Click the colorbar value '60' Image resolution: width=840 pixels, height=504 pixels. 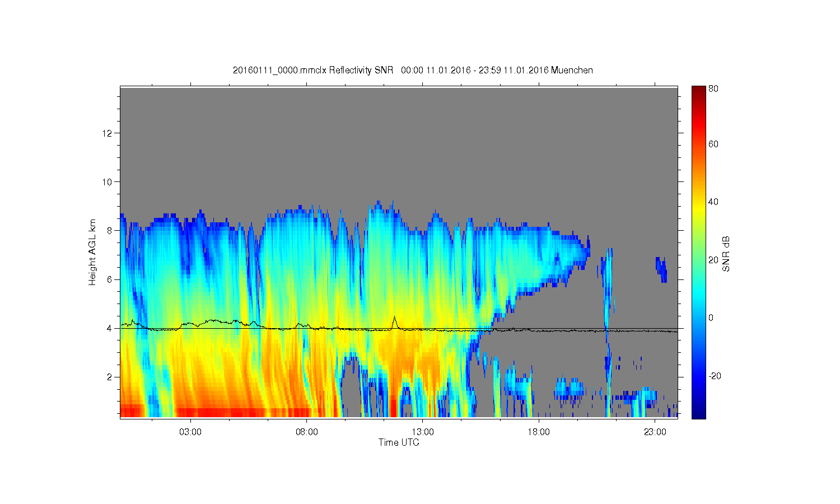[713, 144]
